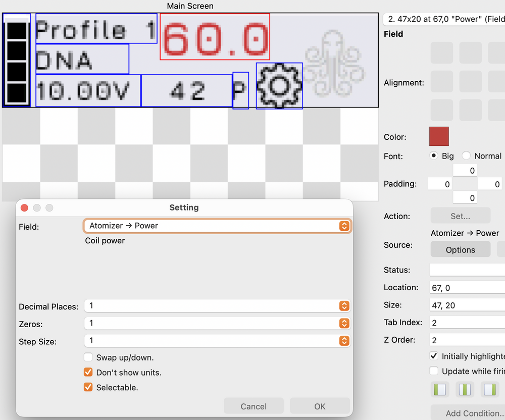The width and height of the screenshot is (505, 420).
Task: Open the element selector listing "Power" field
Action: point(444,19)
